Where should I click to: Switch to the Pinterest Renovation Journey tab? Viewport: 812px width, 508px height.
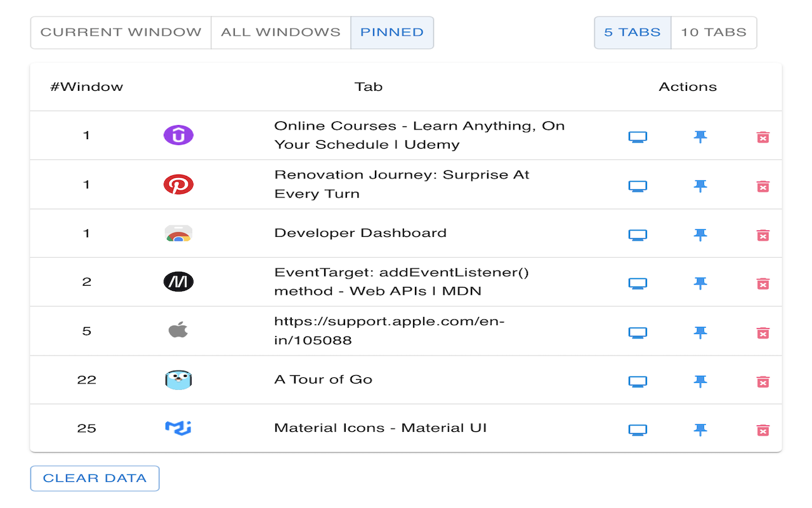[x=638, y=186]
